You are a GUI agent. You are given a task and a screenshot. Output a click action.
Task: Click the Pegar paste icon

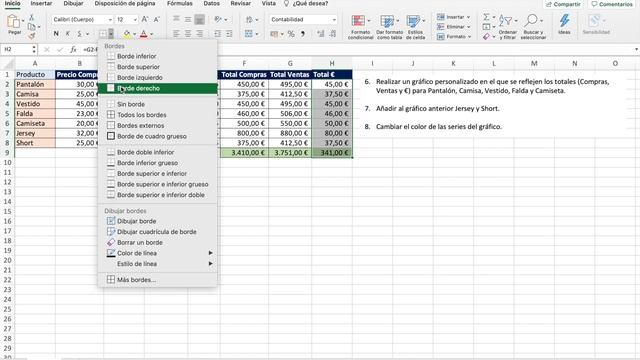(13, 22)
